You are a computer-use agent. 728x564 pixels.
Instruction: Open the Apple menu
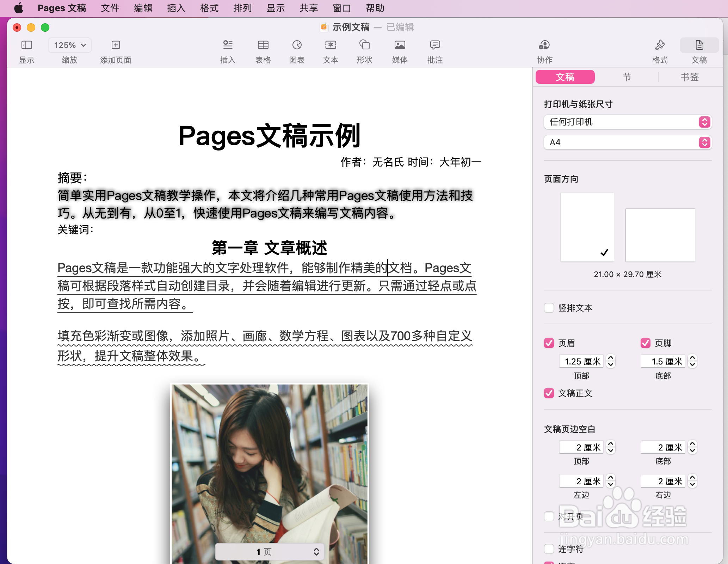pos(19,8)
